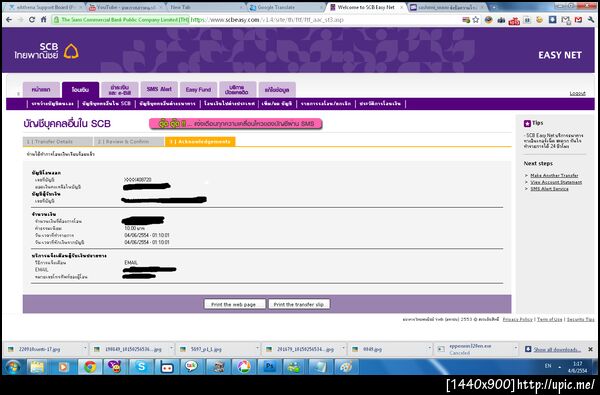
Task: Open View Account Statement link
Action: pos(556,182)
